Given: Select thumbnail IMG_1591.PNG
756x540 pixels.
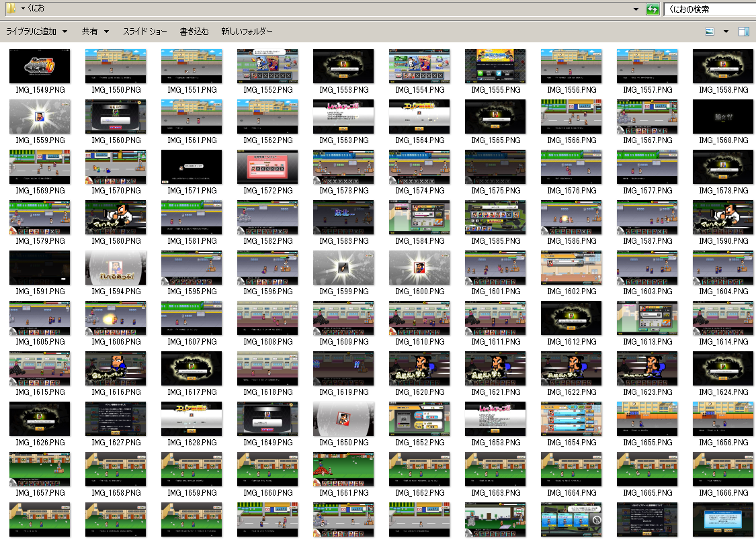Looking at the screenshot, I should pyautogui.click(x=40, y=268).
